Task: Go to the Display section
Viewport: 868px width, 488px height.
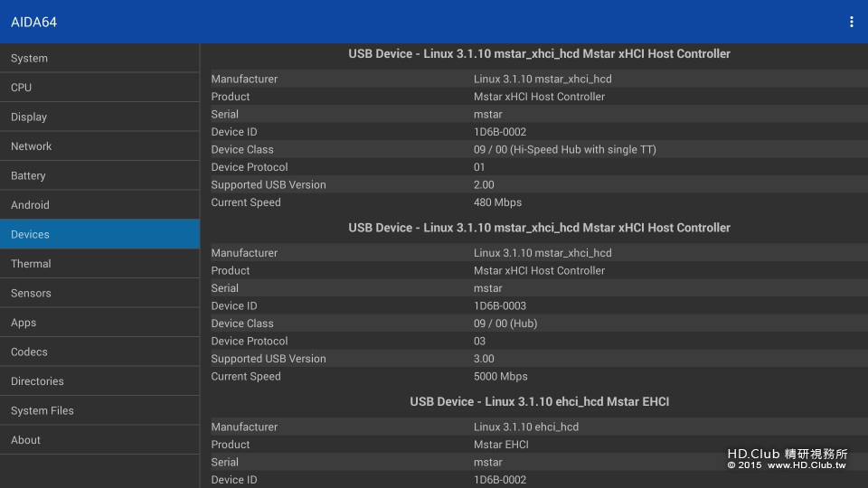Action: pyautogui.click(x=99, y=117)
